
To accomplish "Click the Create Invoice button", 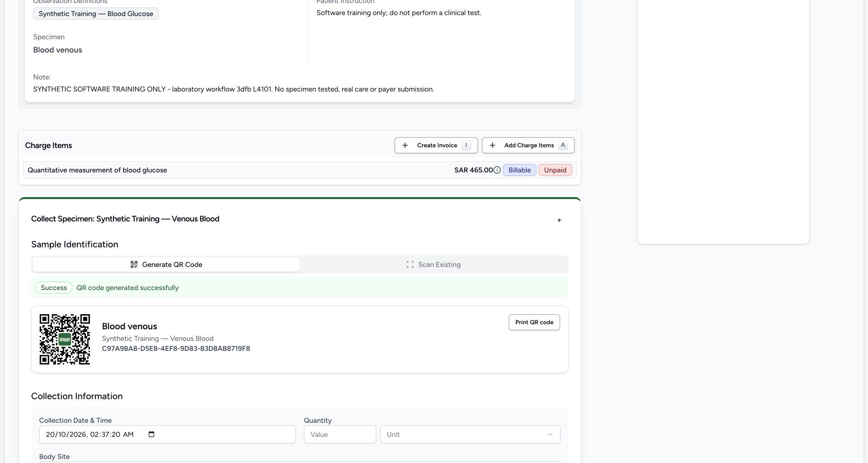I will click(x=436, y=145).
